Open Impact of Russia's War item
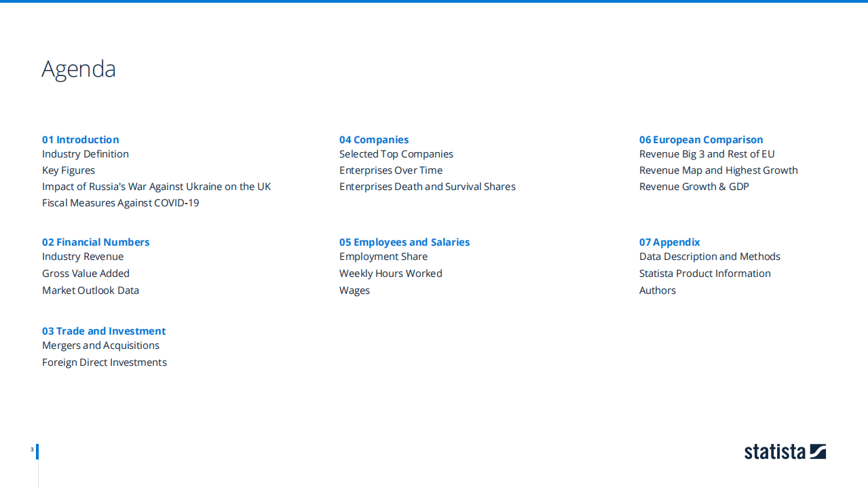 156,187
